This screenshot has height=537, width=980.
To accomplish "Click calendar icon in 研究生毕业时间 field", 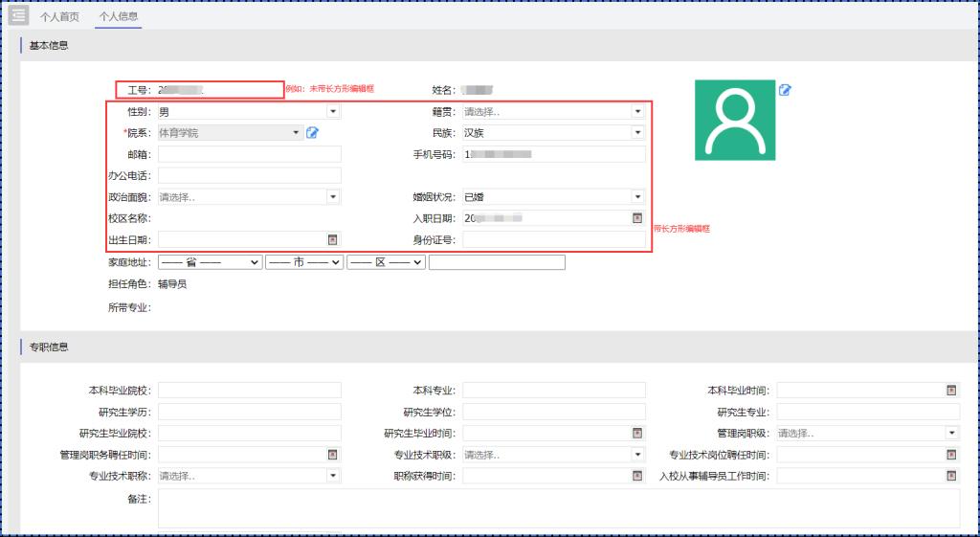I will [x=637, y=434].
